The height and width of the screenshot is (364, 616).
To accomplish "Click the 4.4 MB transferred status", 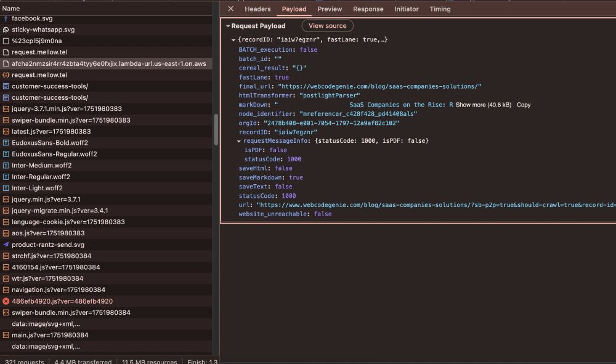I will [x=83, y=362].
